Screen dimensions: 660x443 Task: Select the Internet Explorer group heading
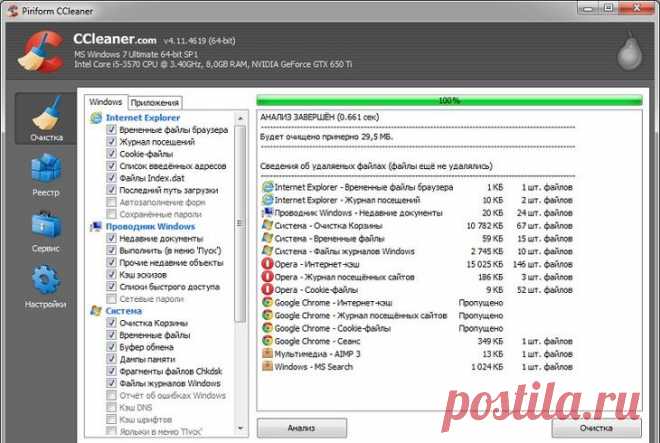tap(143, 118)
